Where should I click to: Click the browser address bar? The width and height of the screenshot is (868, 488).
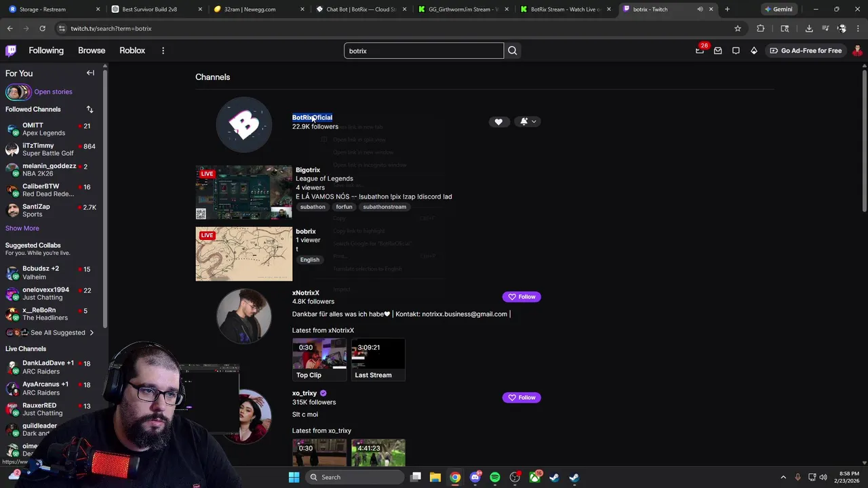[393, 28]
